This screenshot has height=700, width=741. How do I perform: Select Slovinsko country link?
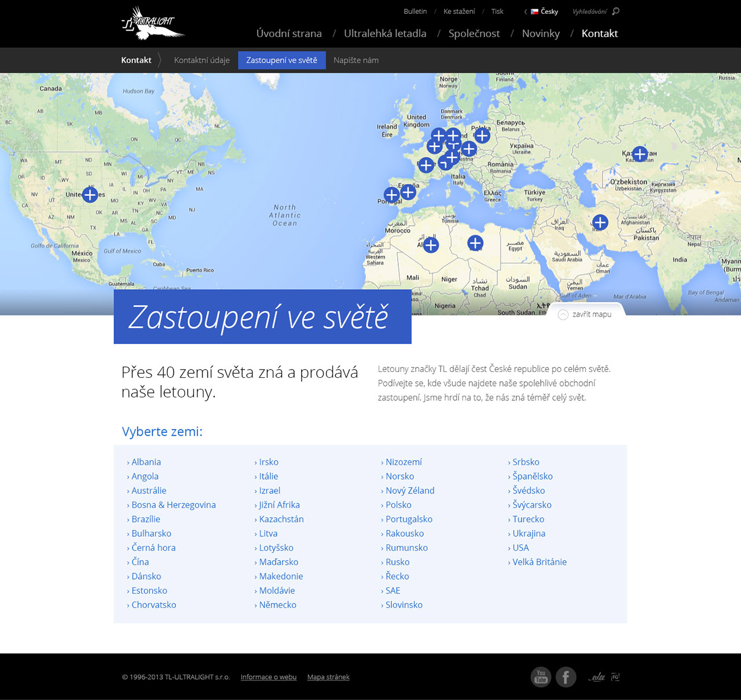click(x=403, y=605)
